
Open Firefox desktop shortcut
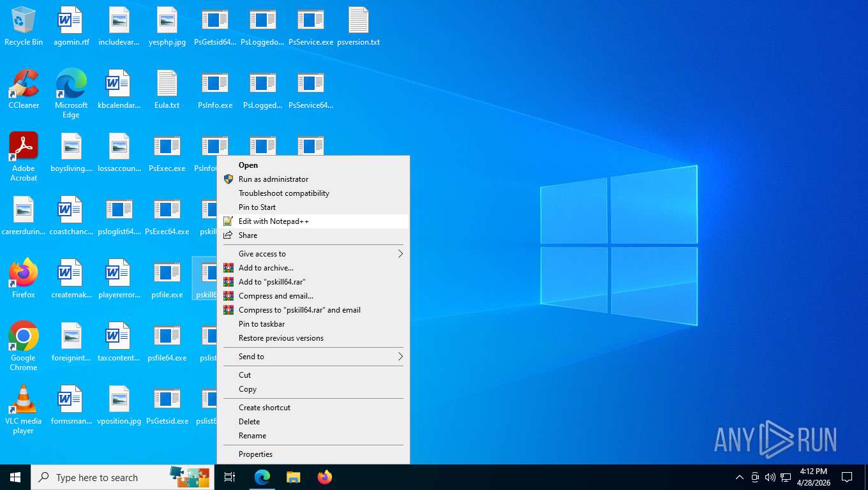(24, 279)
